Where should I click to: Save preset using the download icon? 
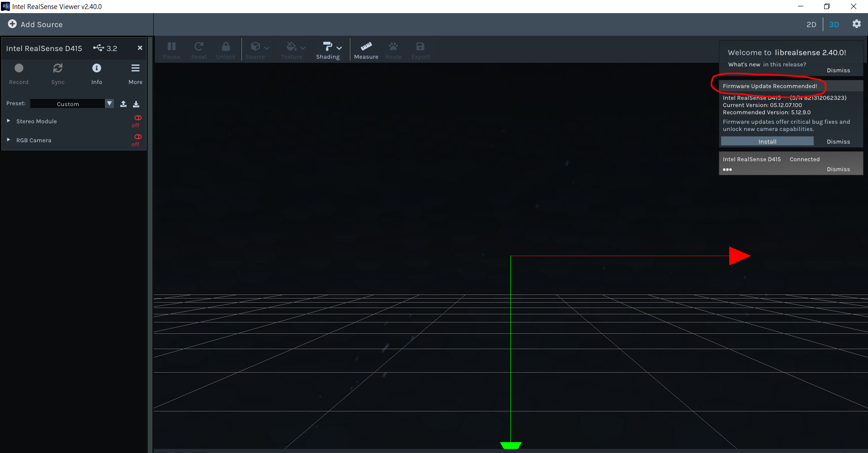(x=136, y=104)
